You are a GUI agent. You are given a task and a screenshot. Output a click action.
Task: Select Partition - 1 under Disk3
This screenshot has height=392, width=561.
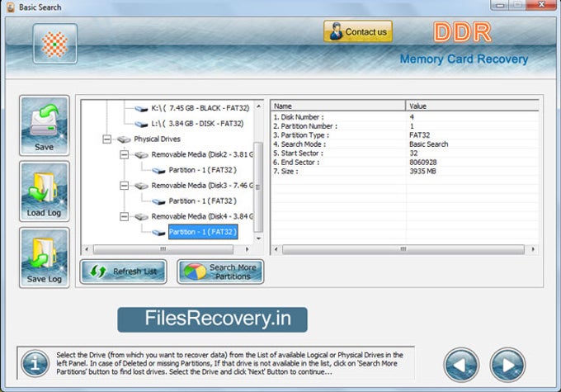tap(202, 201)
